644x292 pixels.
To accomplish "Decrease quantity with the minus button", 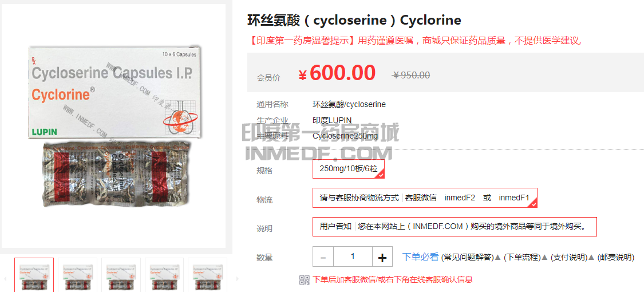I will [x=323, y=258].
